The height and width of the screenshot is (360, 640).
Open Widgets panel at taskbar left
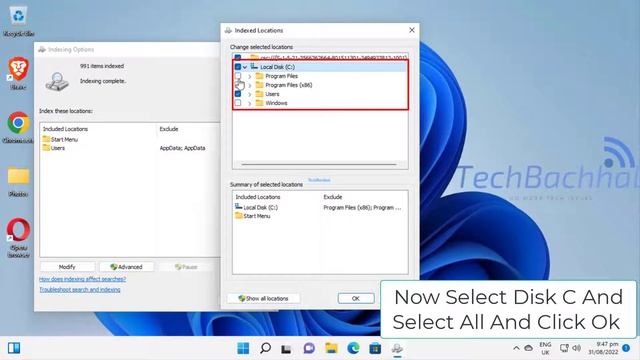14,348
